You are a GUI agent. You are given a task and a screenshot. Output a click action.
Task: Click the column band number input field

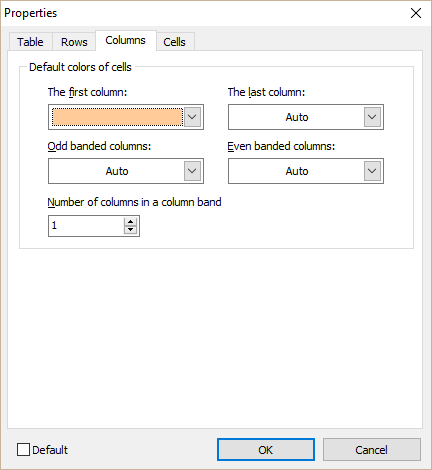click(x=87, y=226)
